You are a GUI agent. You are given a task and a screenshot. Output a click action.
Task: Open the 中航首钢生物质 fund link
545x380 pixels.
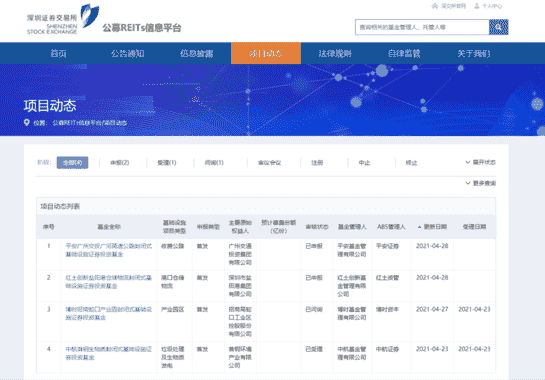(x=109, y=353)
